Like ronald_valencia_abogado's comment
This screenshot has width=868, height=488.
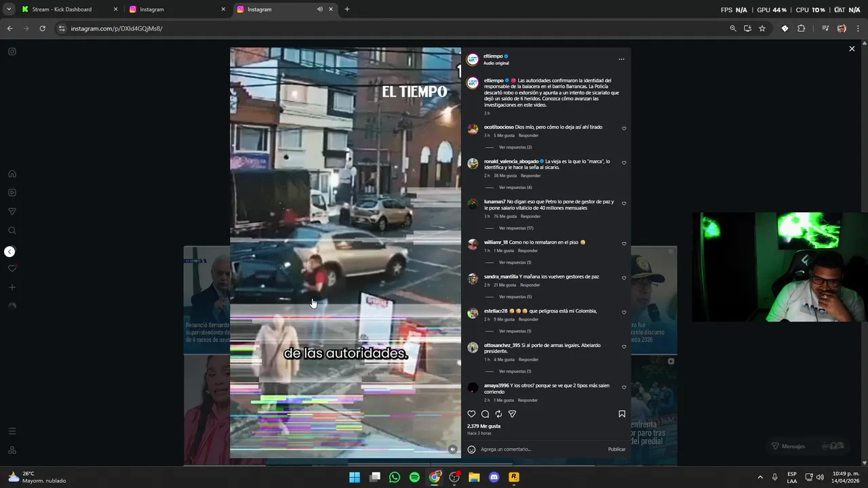[x=624, y=163]
